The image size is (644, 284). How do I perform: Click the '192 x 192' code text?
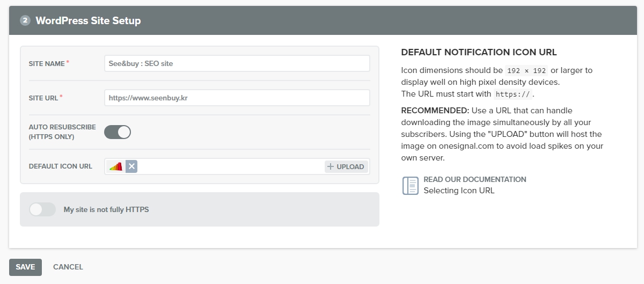click(x=525, y=70)
